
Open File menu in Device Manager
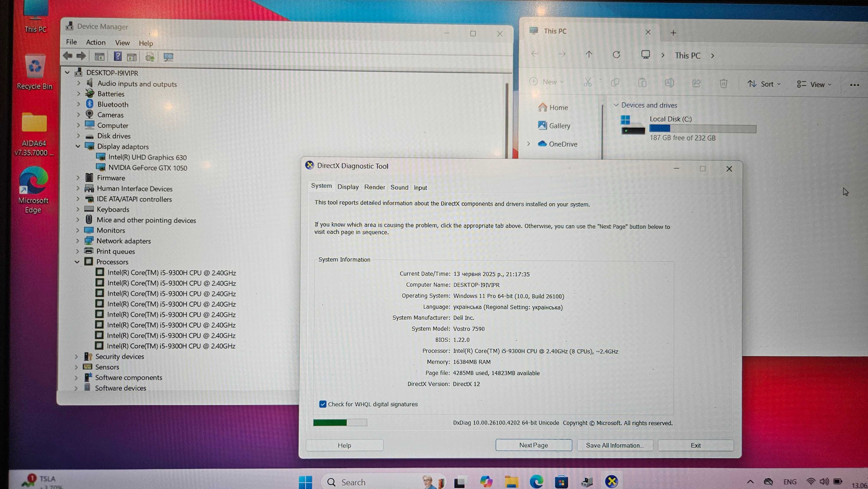(x=71, y=42)
